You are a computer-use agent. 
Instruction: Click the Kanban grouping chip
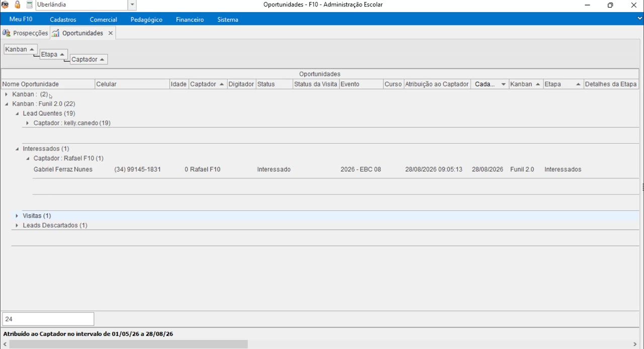click(x=20, y=49)
